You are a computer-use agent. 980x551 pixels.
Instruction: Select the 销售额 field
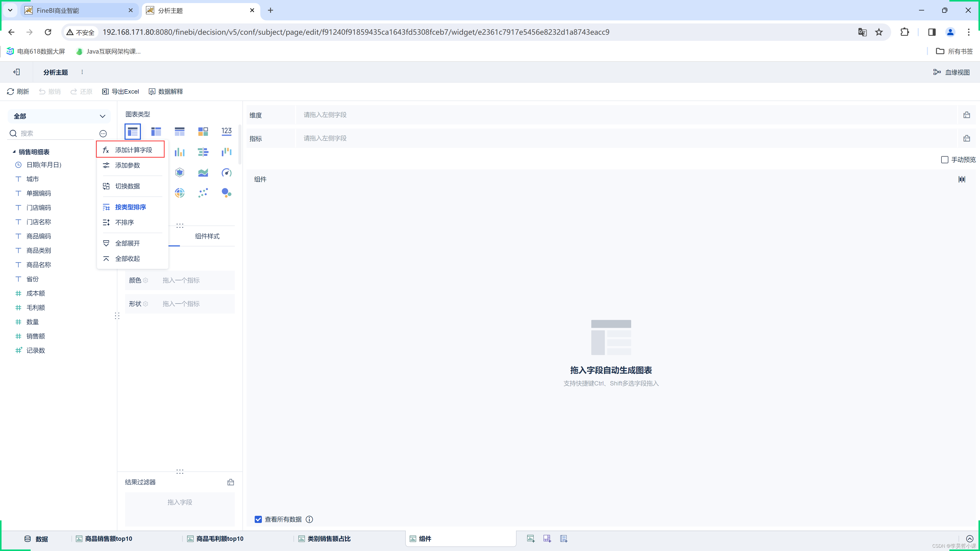[35, 336]
